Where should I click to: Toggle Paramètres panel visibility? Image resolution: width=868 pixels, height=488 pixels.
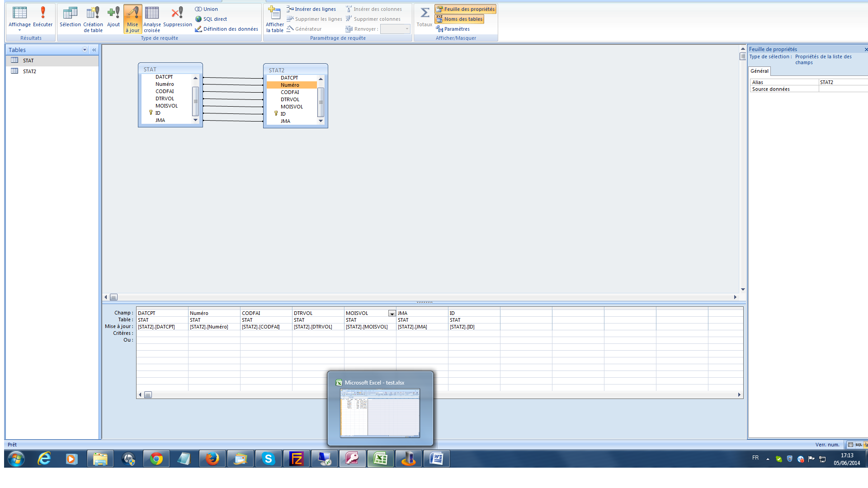point(454,28)
